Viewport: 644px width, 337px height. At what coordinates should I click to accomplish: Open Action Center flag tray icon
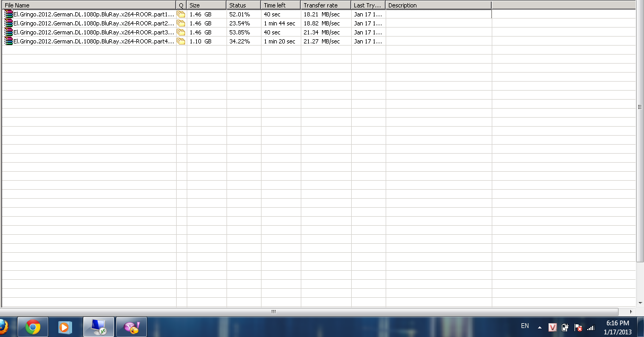coord(579,327)
